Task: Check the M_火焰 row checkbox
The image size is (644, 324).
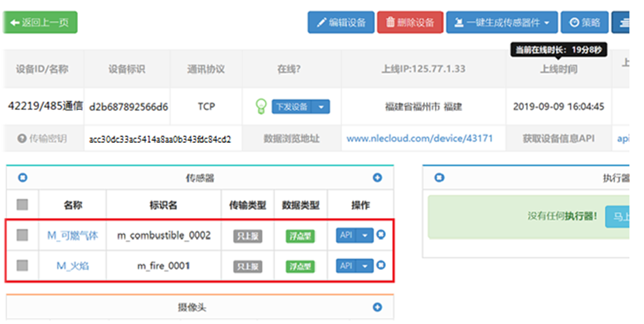Action: click(22, 266)
